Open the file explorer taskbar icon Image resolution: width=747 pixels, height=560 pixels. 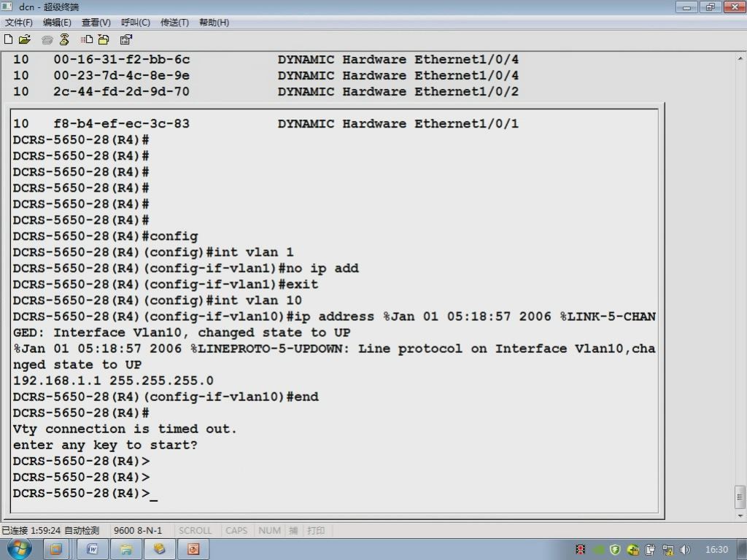[125, 550]
